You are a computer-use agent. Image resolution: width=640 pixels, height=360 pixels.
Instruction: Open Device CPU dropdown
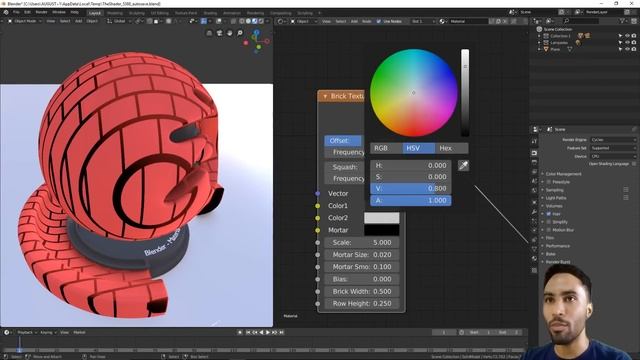(x=613, y=156)
